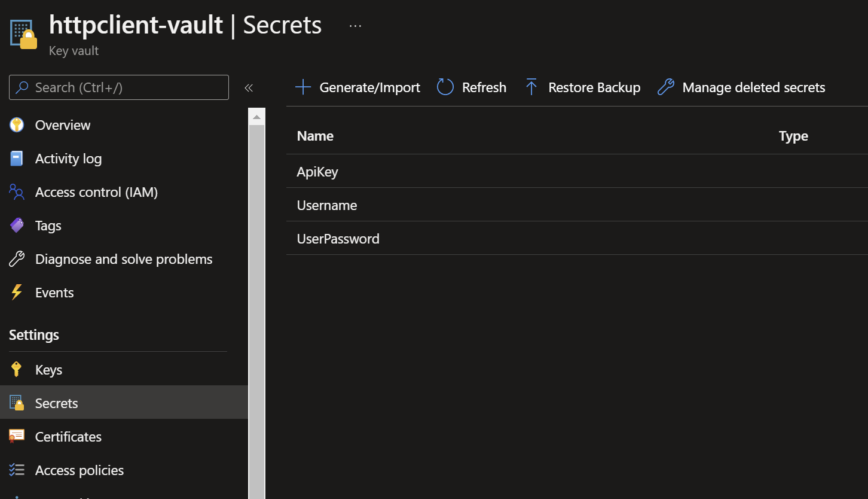Image resolution: width=868 pixels, height=499 pixels.
Task: Select the Diagnose and solve problems wrench icon
Action: click(x=17, y=258)
